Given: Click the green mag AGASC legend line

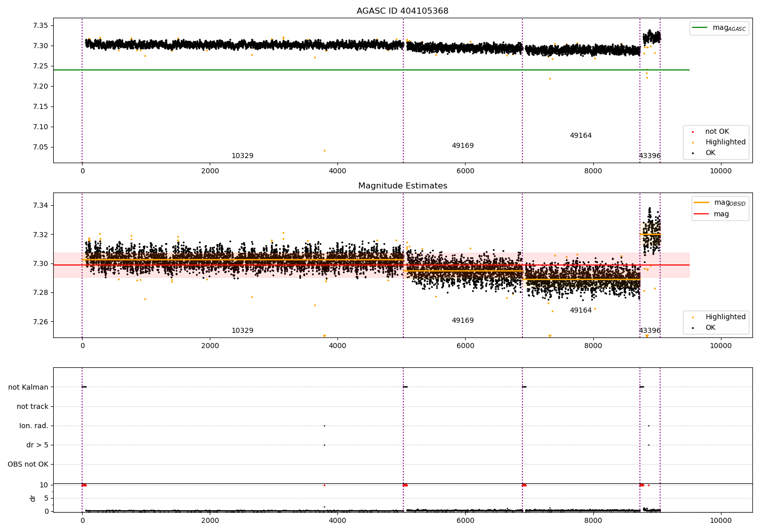Looking at the screenshot, I should tap(701, 28).
